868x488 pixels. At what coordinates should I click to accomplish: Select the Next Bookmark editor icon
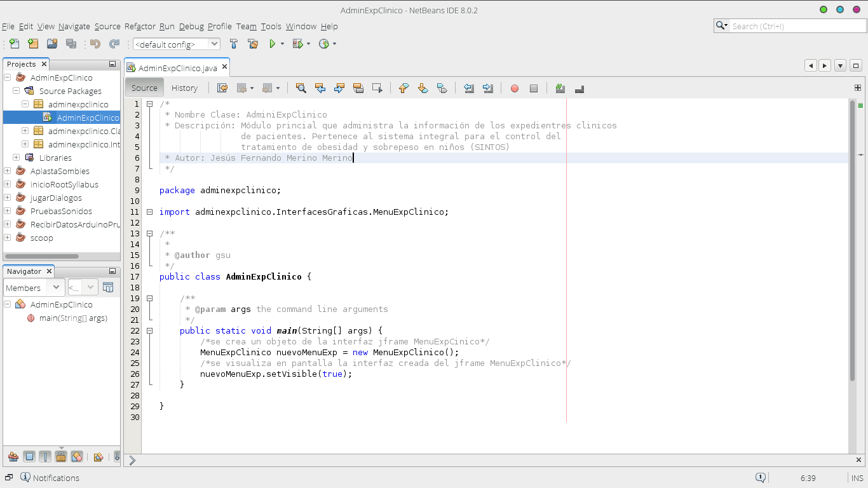click(423, 88)
